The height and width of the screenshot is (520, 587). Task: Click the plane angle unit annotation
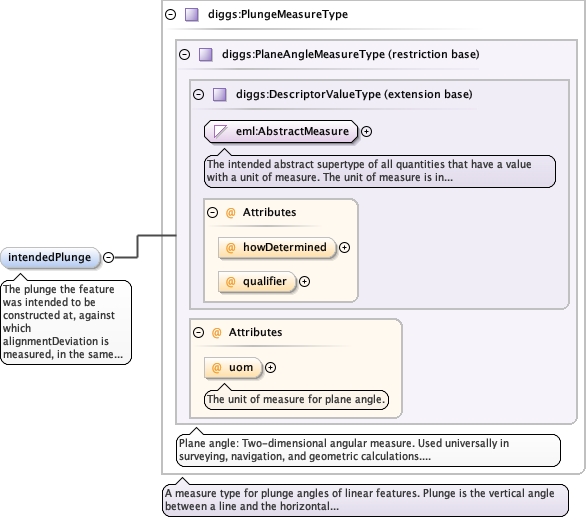(296, 399)
